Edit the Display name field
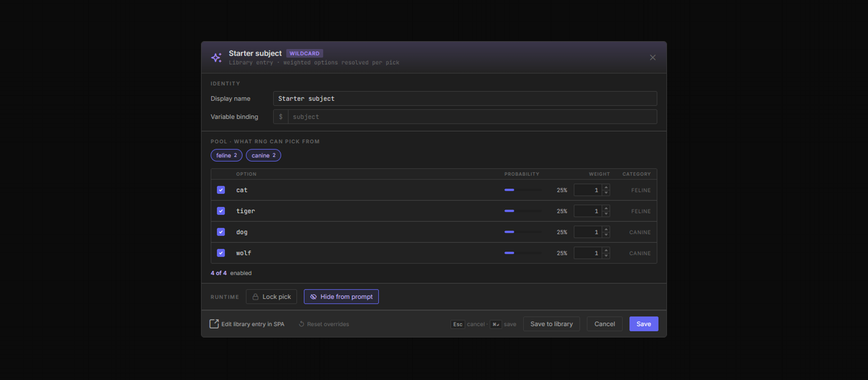 click(x=465, y=98)
